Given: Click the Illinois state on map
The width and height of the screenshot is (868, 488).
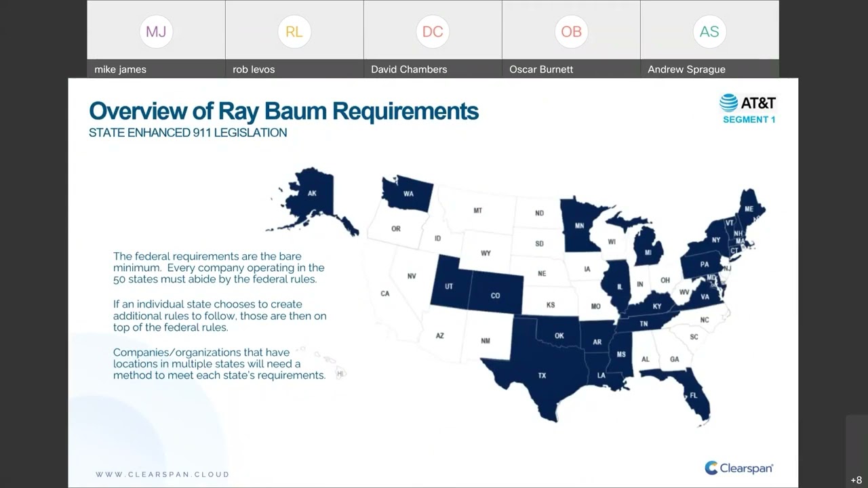Looking at the screenshot, I should (620, 286).
